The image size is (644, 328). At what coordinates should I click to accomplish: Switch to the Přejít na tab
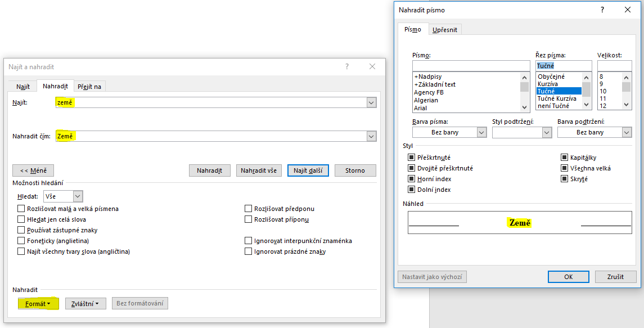click(x=90, y=86)
